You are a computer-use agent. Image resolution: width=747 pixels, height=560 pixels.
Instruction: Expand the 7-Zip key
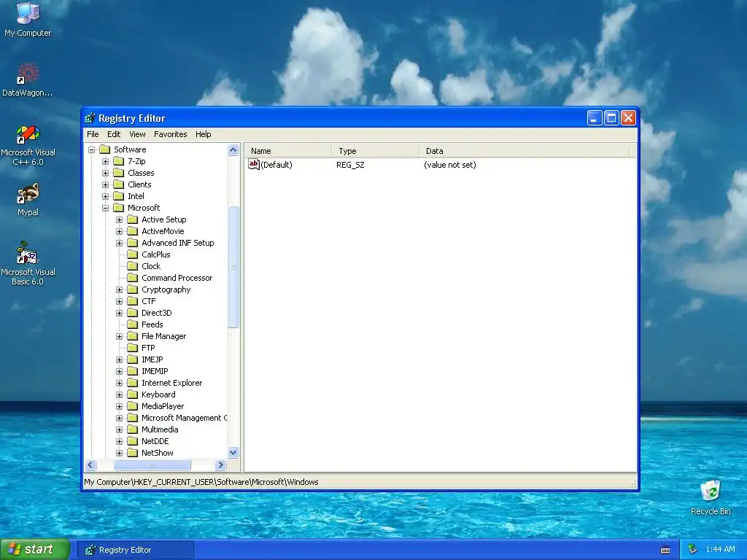(x=105, y=161)
